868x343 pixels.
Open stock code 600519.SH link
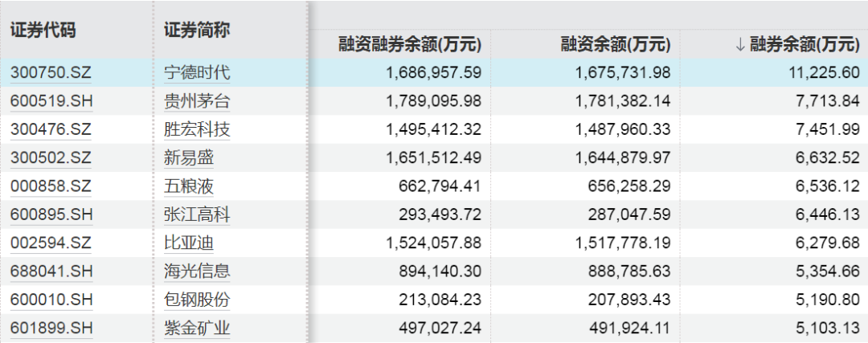coord(51,101)
